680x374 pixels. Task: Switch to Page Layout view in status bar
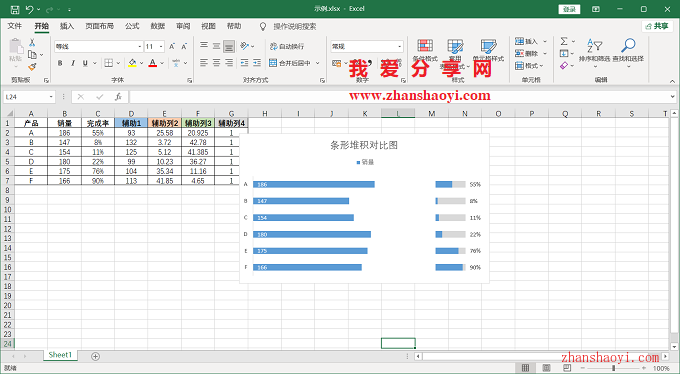(x=546, y=368)
